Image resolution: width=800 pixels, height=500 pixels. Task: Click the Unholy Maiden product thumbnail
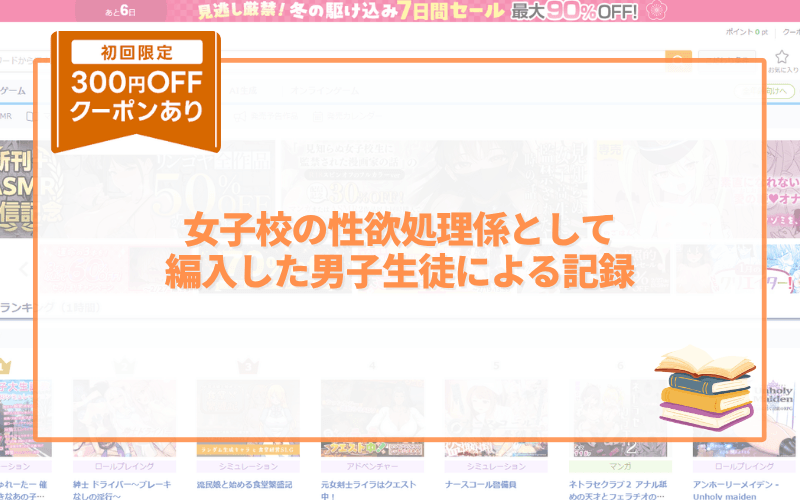pos(744,418)
